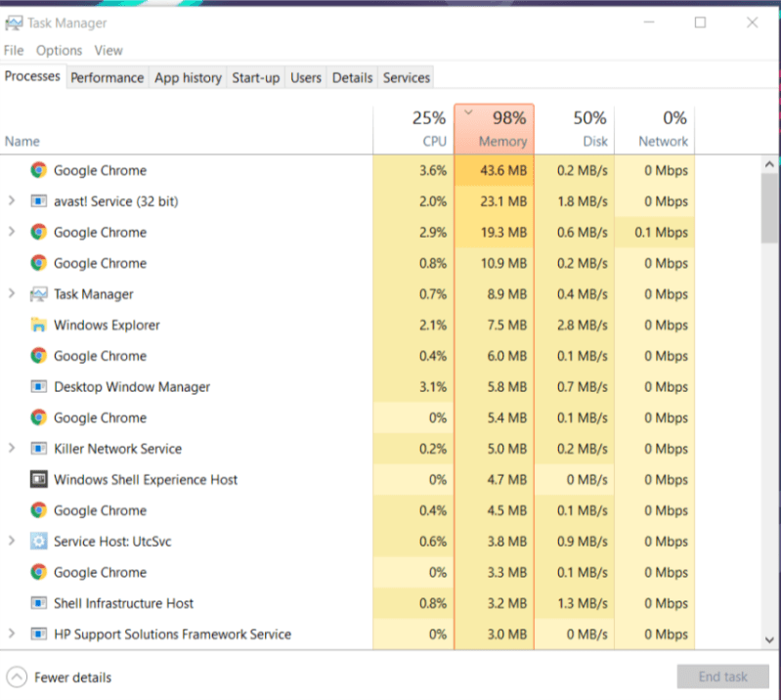Click the Killer Network Service icon
Viewport: 781px width, 700px height.
(x=39, y=449)
